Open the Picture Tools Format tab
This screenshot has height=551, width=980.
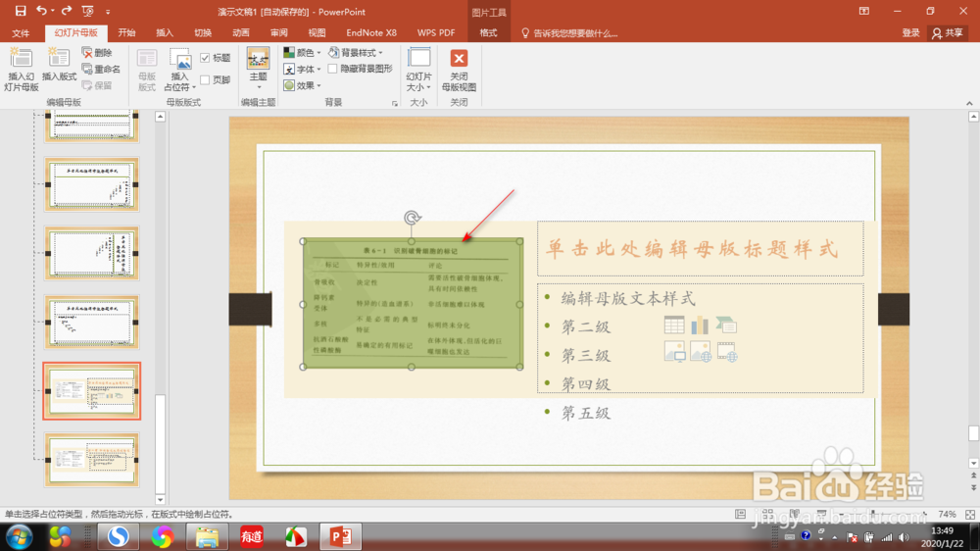coord(488,33)
